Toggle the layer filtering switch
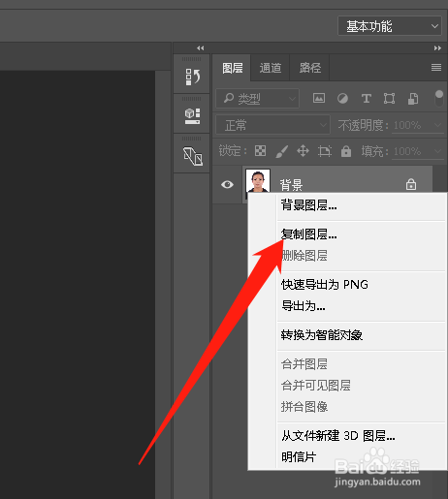 439,98
